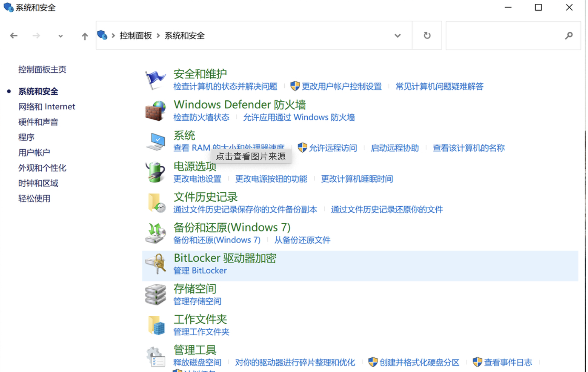Select 硬件和声音 in the sidebar
Screen dimensions: 588x372
38,122
